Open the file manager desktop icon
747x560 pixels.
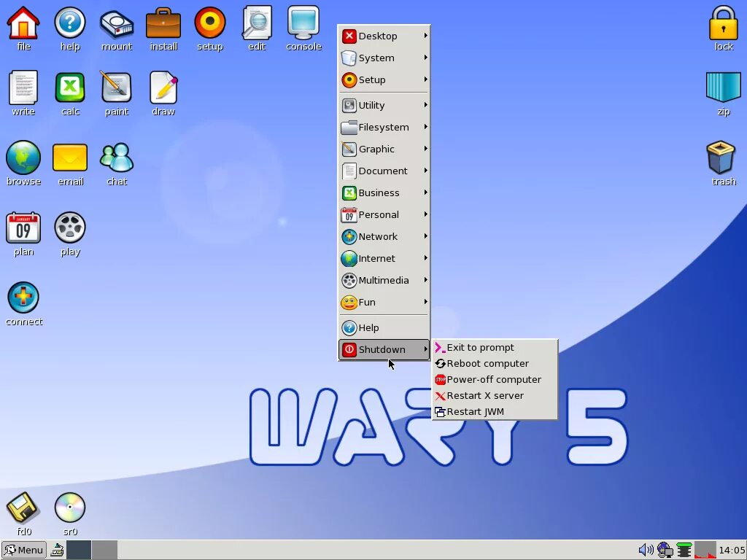[23, 23]
